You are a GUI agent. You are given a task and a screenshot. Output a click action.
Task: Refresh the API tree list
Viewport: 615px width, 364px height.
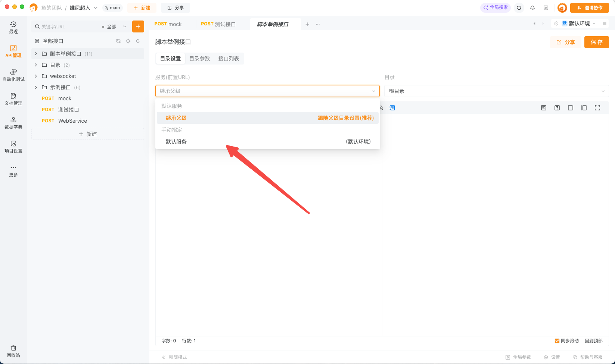click(118, 41)
